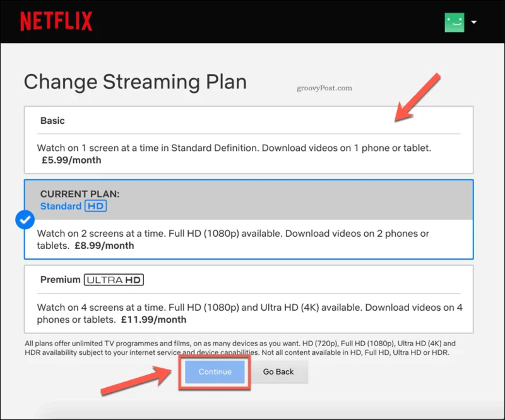This screenshot has width=505, height=420.
Task: Click the £8.99/month price text
Action: coord(104,246)
